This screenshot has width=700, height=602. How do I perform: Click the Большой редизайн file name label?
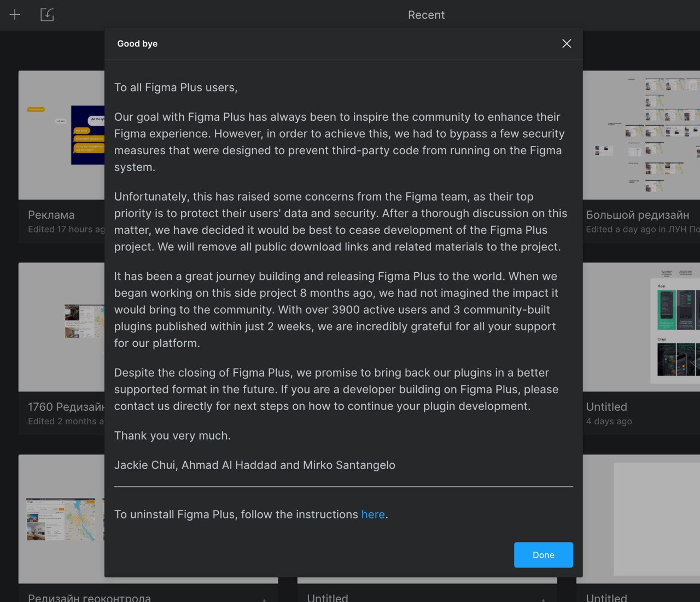click(638, 214)
